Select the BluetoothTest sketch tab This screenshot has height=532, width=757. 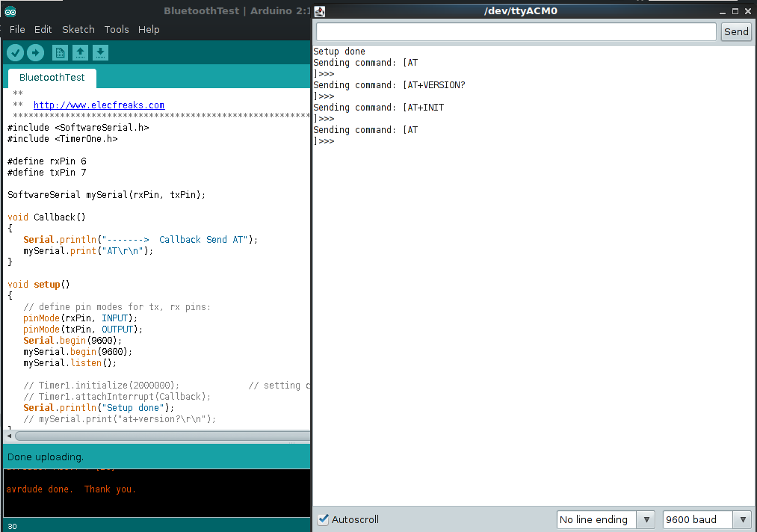tap(52, 78)
